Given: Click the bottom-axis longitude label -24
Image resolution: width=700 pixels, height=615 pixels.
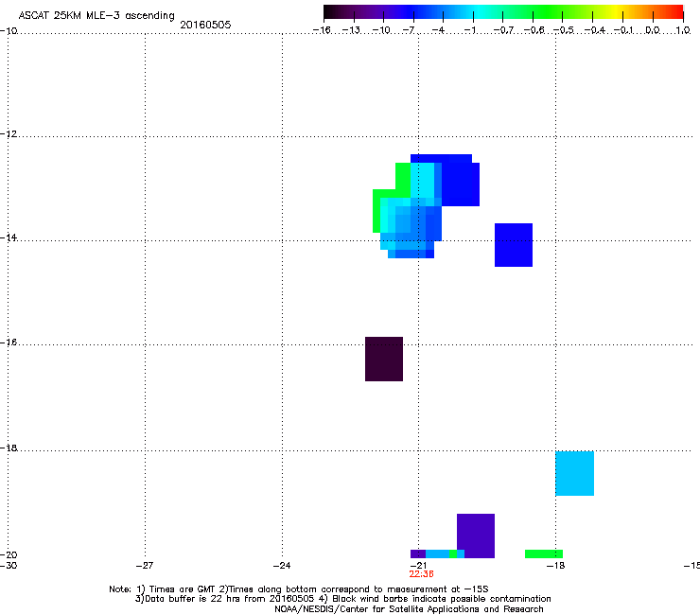Looking at the screenshot, I should 282,566.
